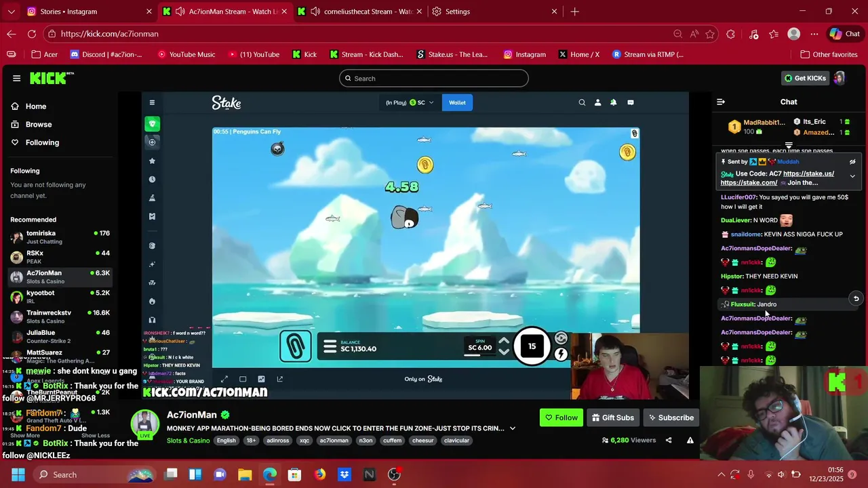Screen dimensions: 868x488
Task: Click the clavicular tag
Action: click(x=456, y=441)
